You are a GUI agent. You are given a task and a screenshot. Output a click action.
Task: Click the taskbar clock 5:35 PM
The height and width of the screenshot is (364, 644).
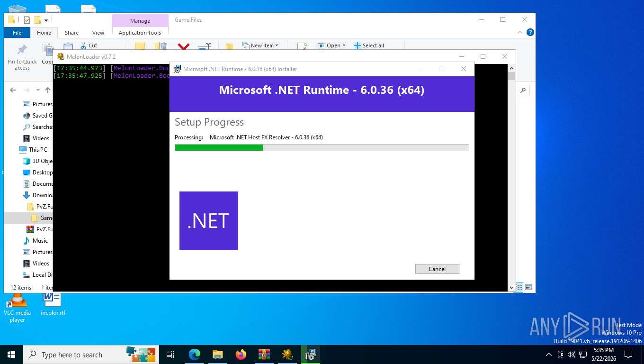click(x=603, y=350)
